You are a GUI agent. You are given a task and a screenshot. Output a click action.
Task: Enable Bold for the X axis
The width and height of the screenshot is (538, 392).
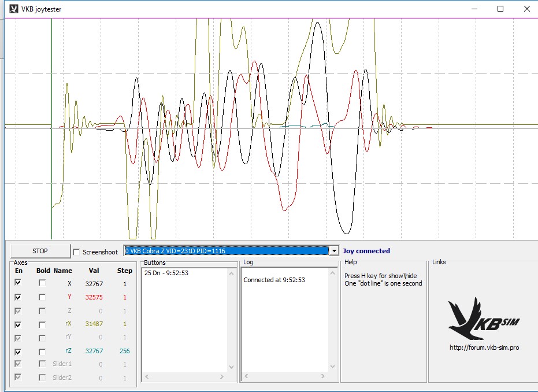[x=42, y=283]
